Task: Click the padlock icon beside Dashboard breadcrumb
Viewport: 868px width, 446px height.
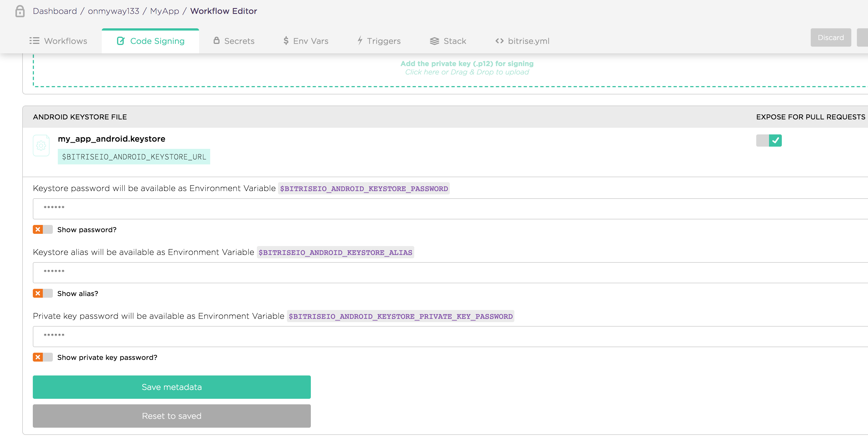Action: [20, 11]
